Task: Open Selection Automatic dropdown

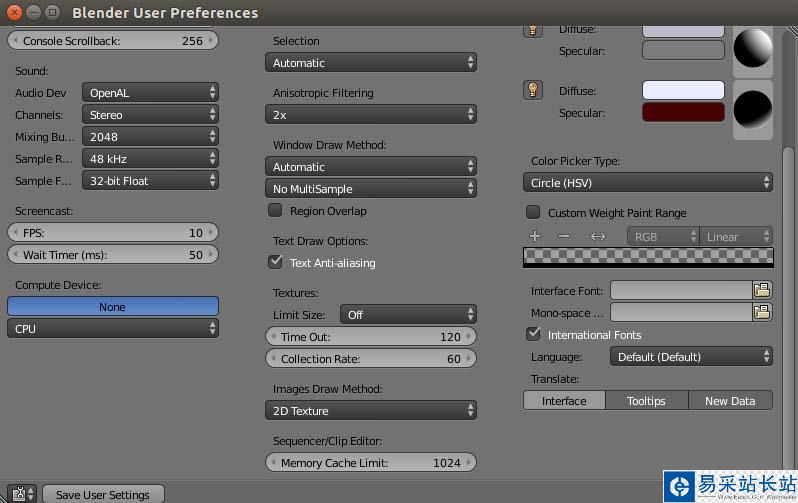Action: pos(371,63)
